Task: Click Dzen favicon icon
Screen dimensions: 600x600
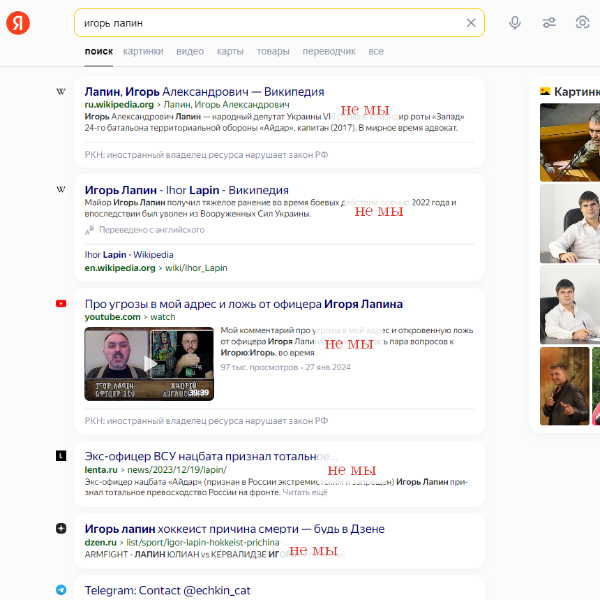Action: point(61,528)
